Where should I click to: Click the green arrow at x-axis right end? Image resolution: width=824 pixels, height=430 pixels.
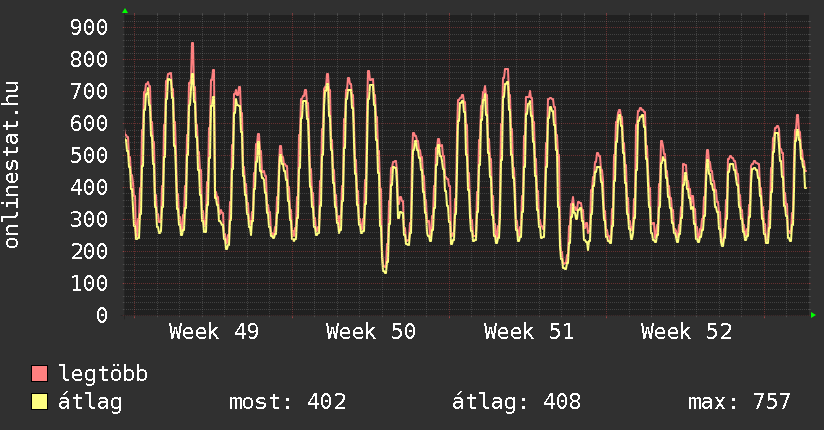click(x=814, y=315)
